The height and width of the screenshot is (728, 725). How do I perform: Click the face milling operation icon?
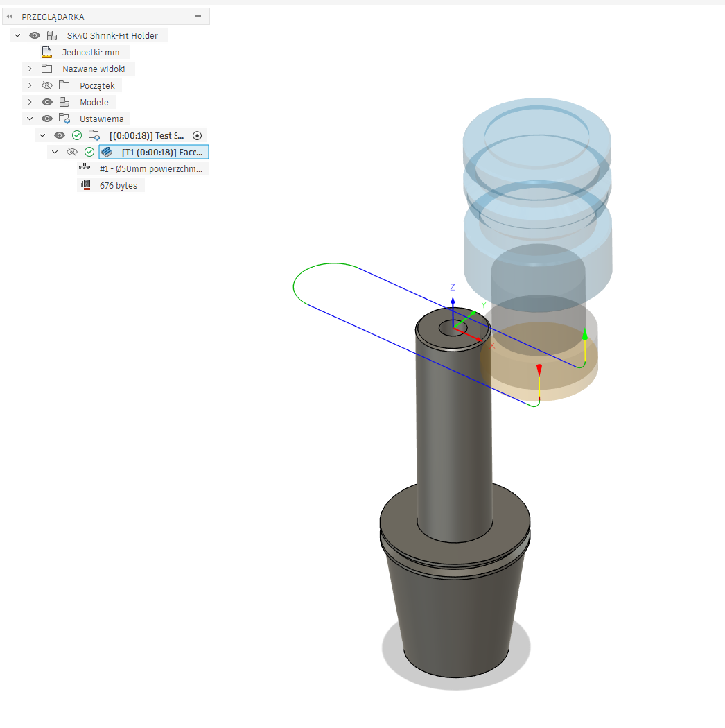[x=107, y=152]
